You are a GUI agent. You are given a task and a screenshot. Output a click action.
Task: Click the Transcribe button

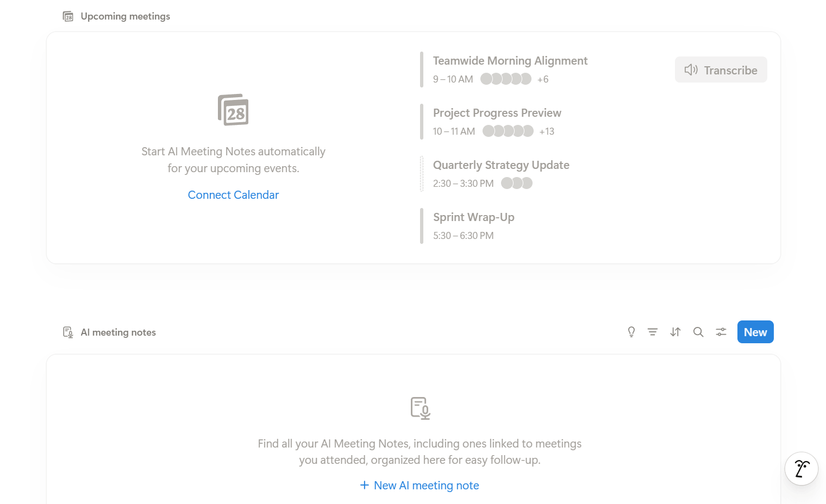(x=721, y=70)
